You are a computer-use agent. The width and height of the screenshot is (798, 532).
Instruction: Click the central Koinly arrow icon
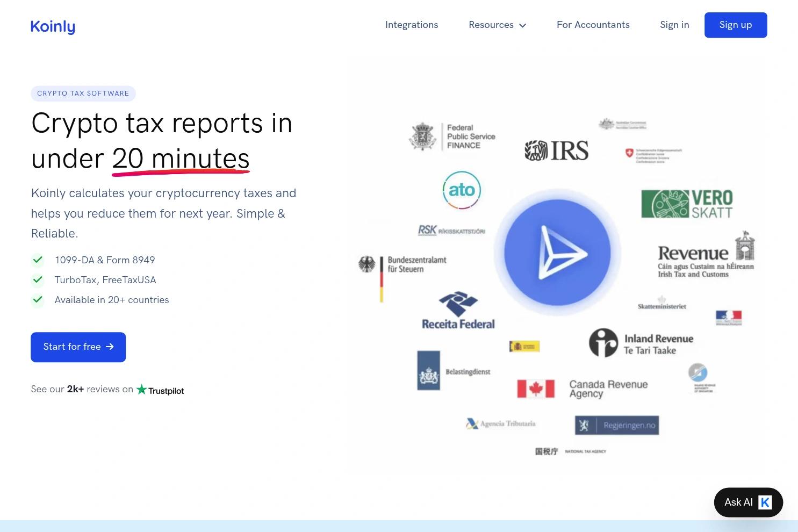(x=557, y=253)
